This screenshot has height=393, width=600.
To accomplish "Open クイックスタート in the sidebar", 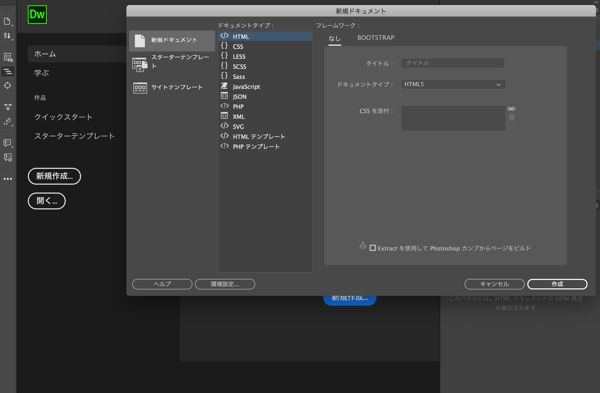I will (64, 117).
